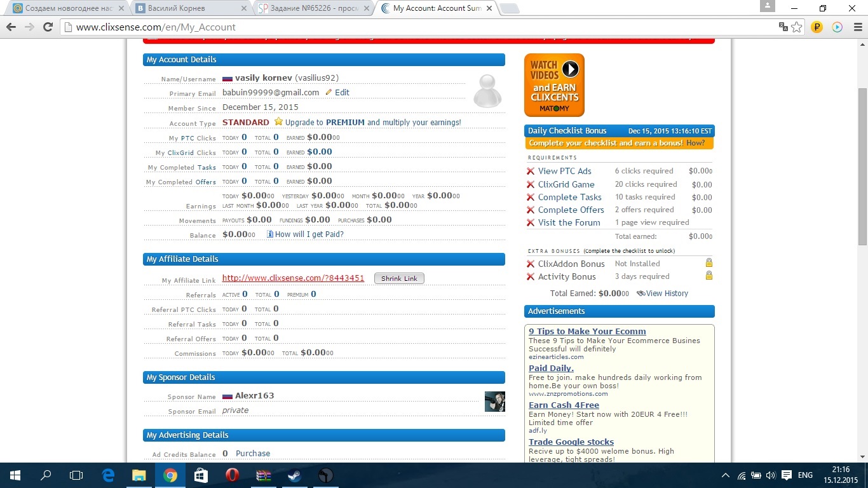Open the 'How will I get Paid?' link
This screenshot has width=868, height=488.
point(309,234)
